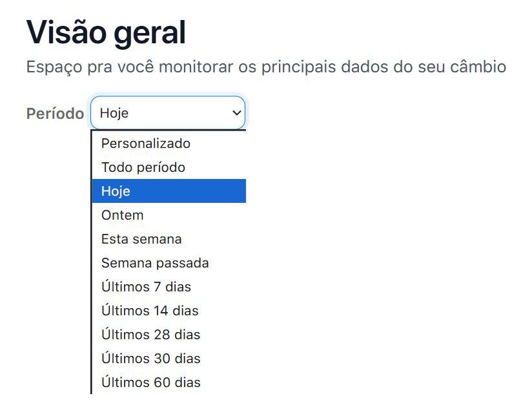Click the word geral in the heading
The image size is (532, 409).
click(150, 34)
